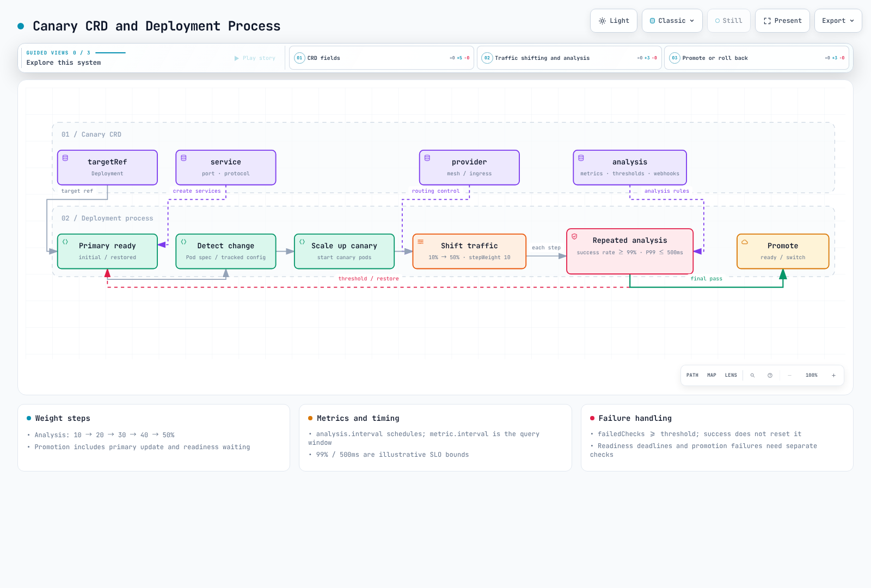Viewport: 871px width, 588px height.
Task: Open the Classic style dropdown
Action: (x=672, y=21)
